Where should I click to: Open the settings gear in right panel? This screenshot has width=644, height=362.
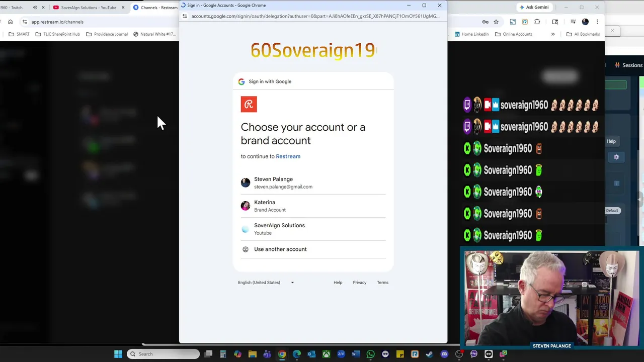(x=616, y=157)
